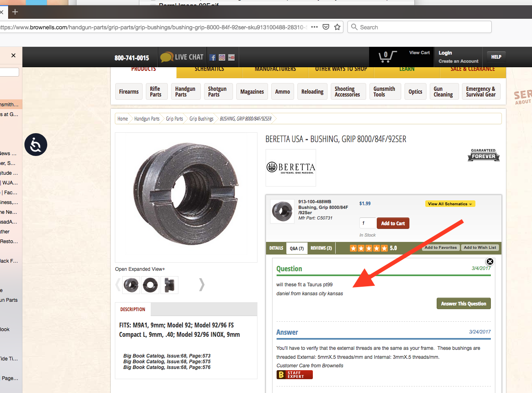Click the Grip Parts breadcrumb
The width and height of the screenshot is (532, 393).
(174, 119)
